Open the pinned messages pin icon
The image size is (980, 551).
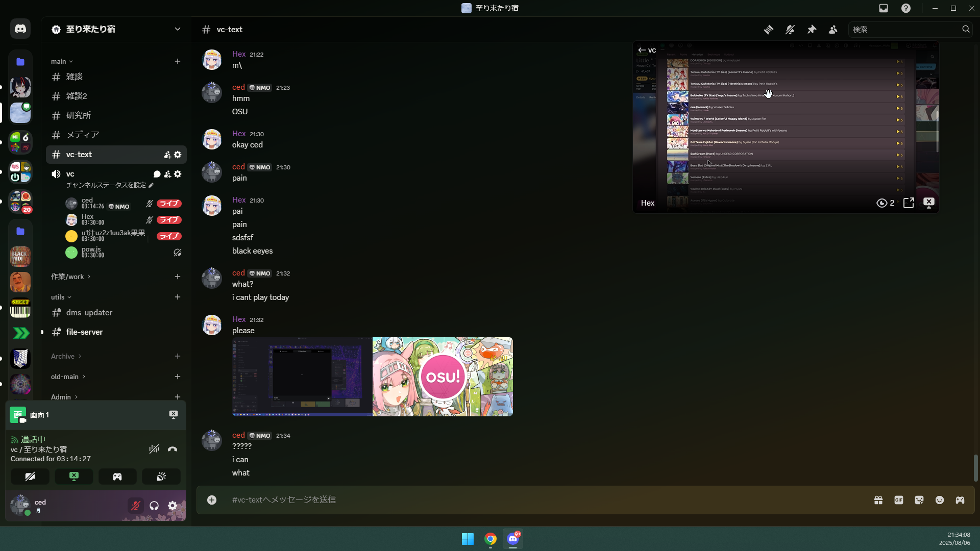click(x=812, y=30)
